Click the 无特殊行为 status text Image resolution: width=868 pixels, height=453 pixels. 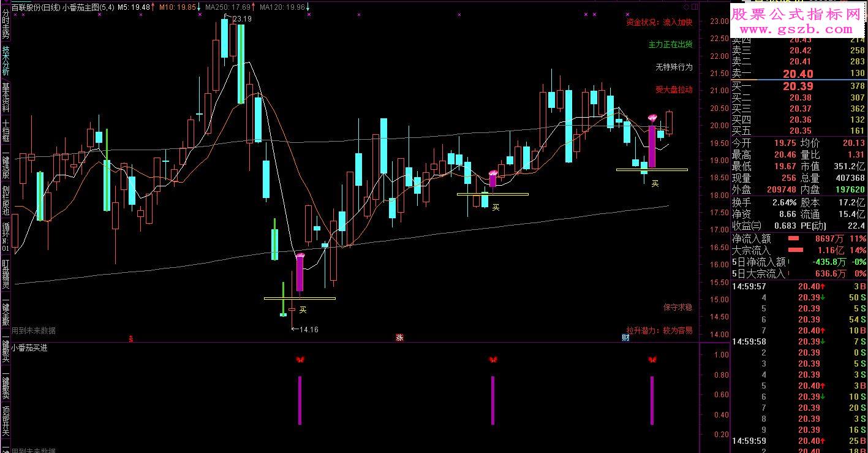(674, 67)
